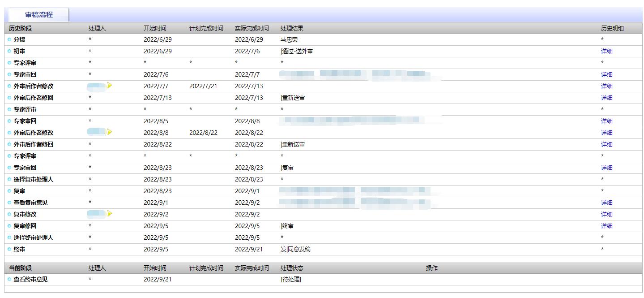Click the circle icon next to 选择终审处理人
This screenshot has height=298, width=644.
click(9, 238)
